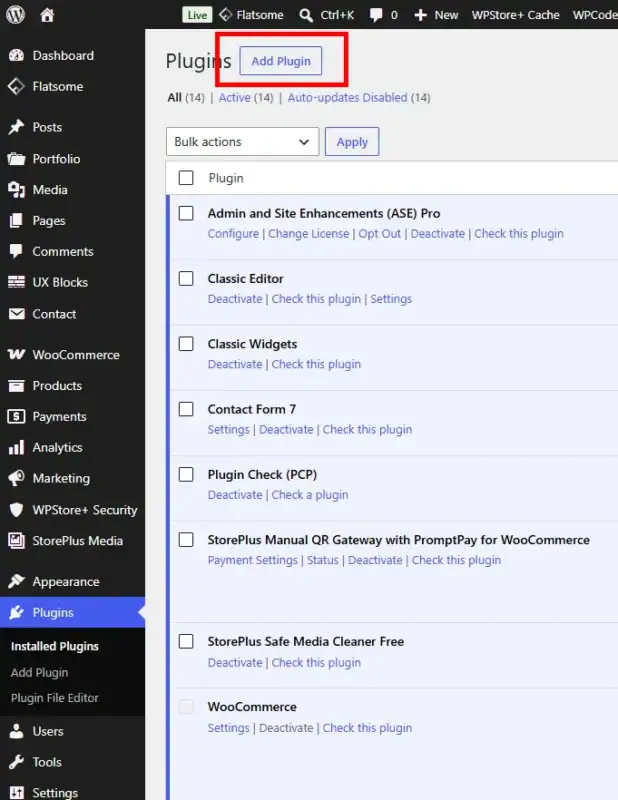618x800 pixels.
Task: Click the Apply button
Action: tap(352, 141)
